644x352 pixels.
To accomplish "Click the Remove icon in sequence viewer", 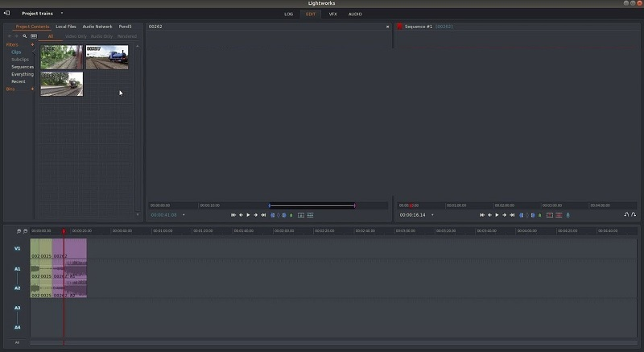I will coord(550,215).
